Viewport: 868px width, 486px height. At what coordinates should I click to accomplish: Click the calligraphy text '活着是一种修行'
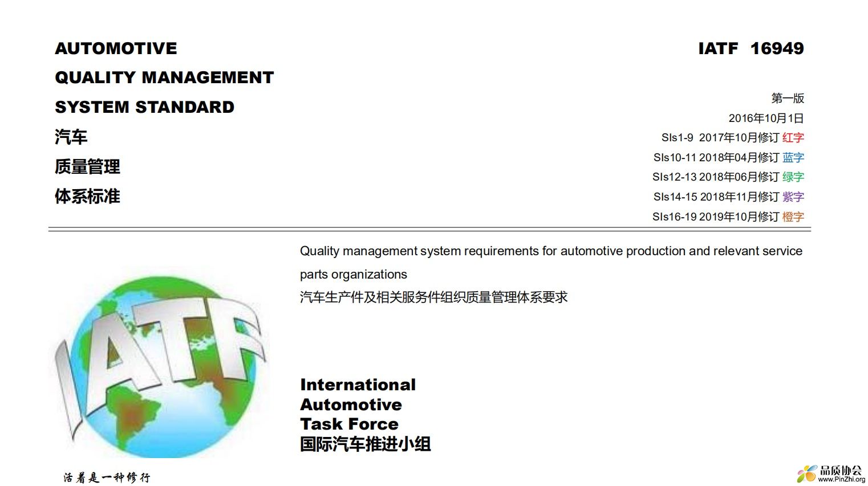107,477
